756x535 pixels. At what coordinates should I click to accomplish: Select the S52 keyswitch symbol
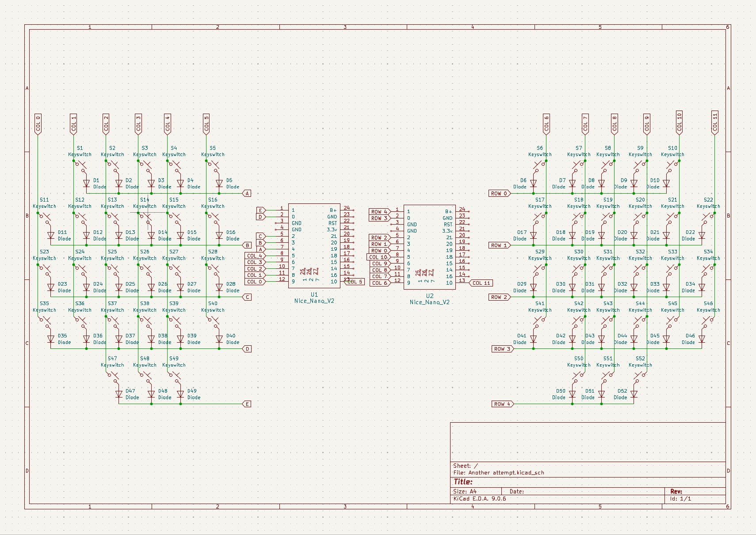[641, 378]
